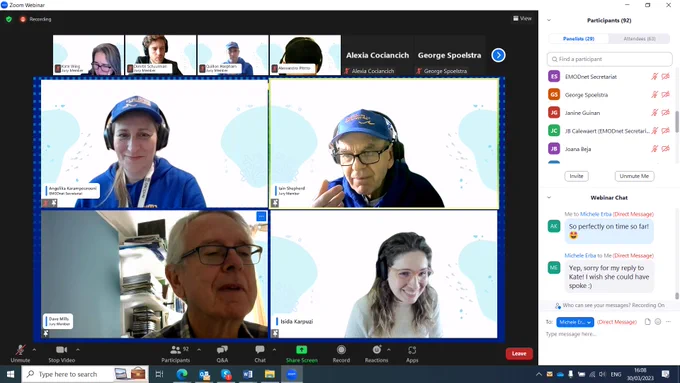The image size is (680, 383).
Task: Click the Record icon
Action: coord(341,350)
